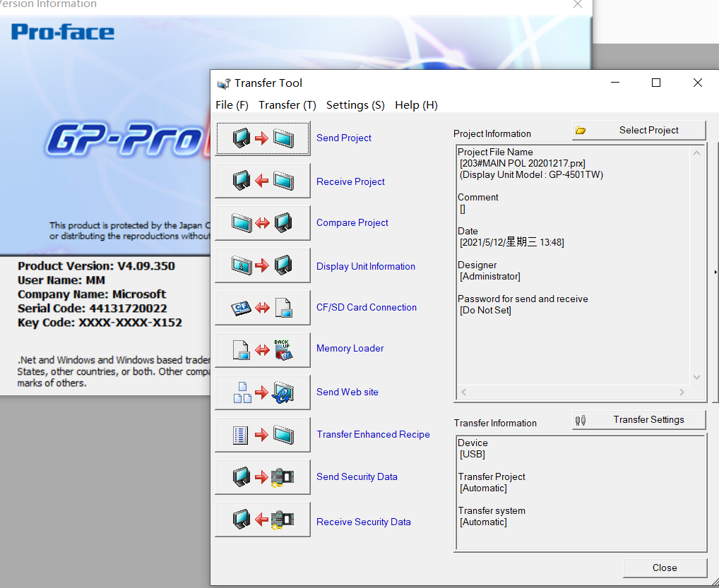Open the Transfer (T) menu
The width and height of the screenshot is (719, 588).
tap(287, 105)
